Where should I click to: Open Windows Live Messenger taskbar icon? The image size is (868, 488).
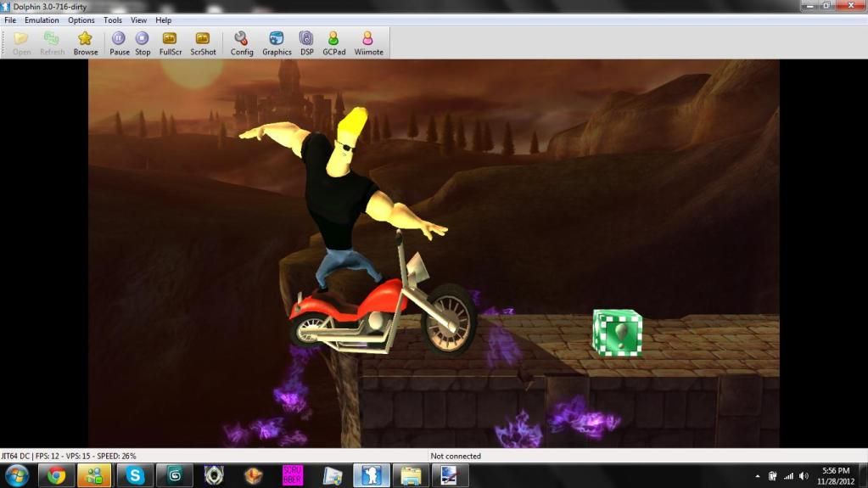[94, 476]
